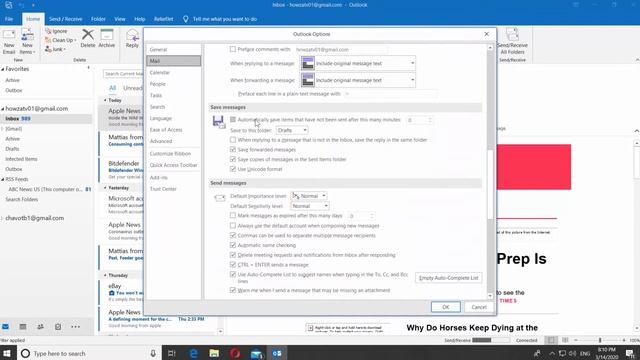Click the Type here to search box

(89, 353)
